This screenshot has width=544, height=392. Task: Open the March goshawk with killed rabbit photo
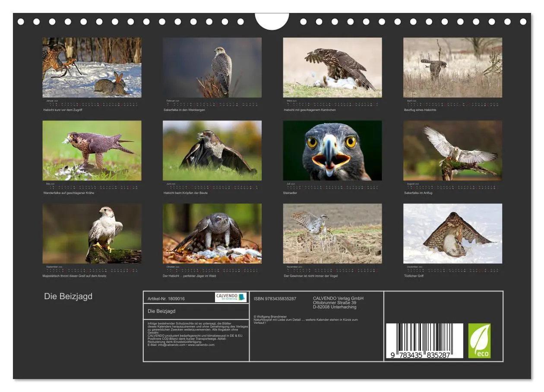pos(332,67)
